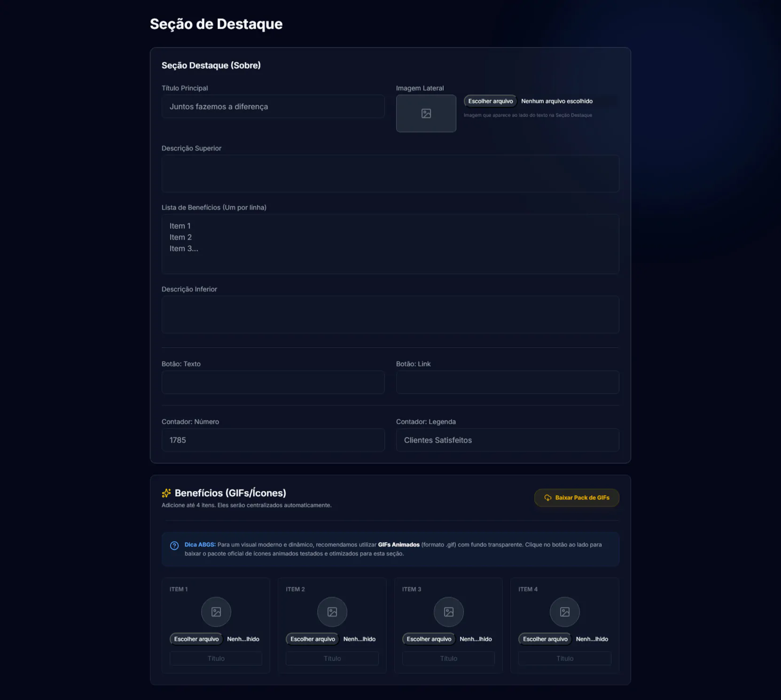Click into the Descrição Superior text area
Viewport: 781px width, 700px height.
click(390, 173)
